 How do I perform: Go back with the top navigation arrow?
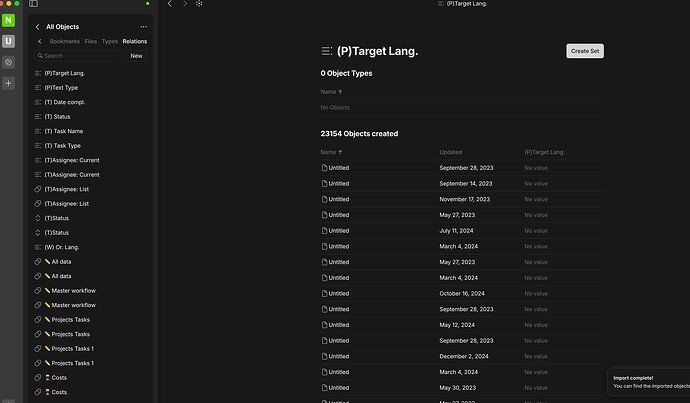pos(170,4)
